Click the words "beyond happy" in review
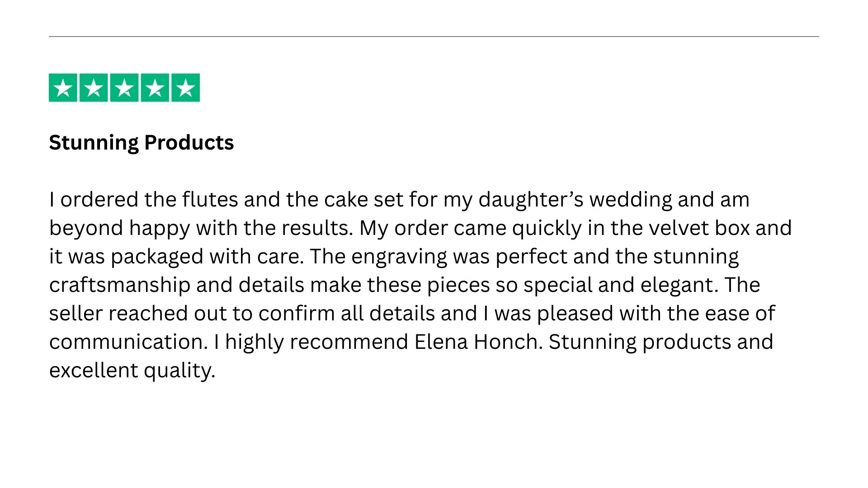Image resolution: width=868 pixels, height=488 pixels. (x=119, y=228)
